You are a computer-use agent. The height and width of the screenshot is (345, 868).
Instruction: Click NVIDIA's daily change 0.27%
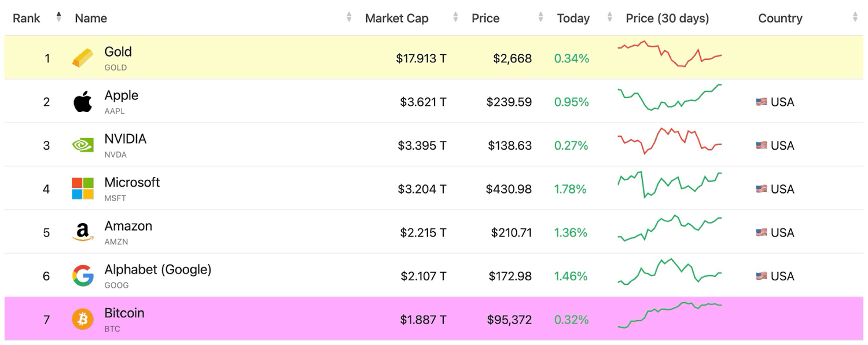[x=572, y=146]
